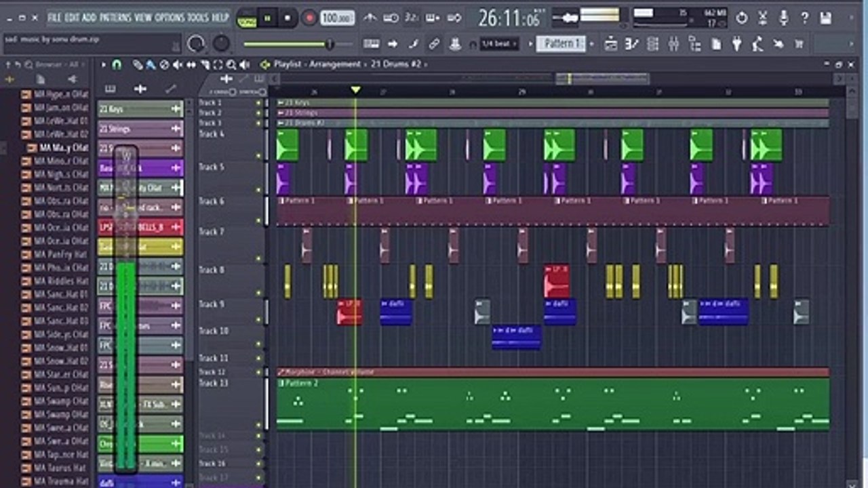The image size is (868, 488).
Task: Open the Piano roll view icon
Action: click(632, 44)
